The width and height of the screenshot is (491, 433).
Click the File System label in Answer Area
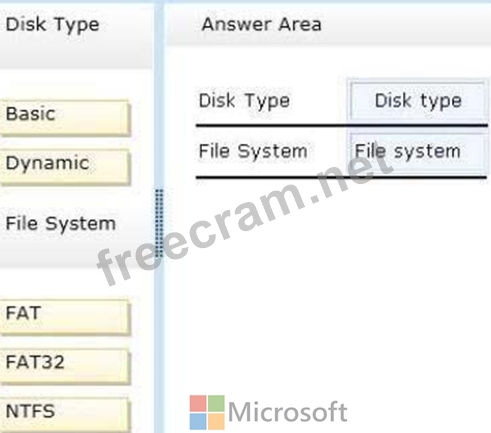coord(253,152)
